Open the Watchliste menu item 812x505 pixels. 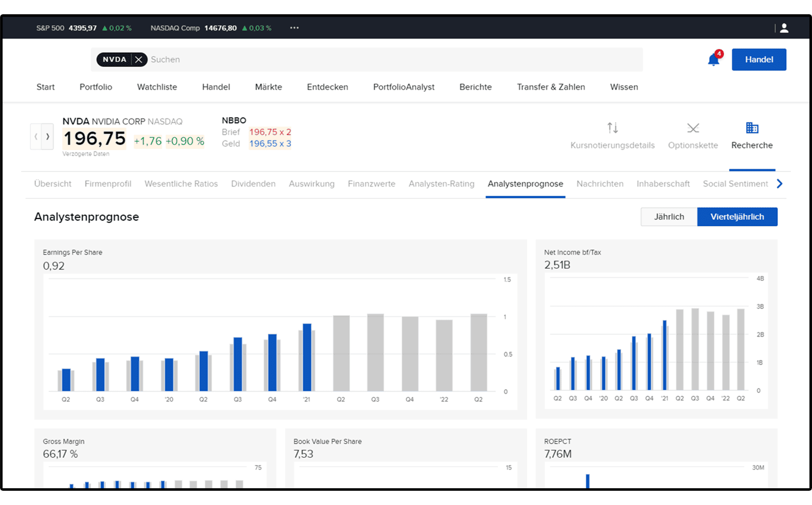(157, 87)
